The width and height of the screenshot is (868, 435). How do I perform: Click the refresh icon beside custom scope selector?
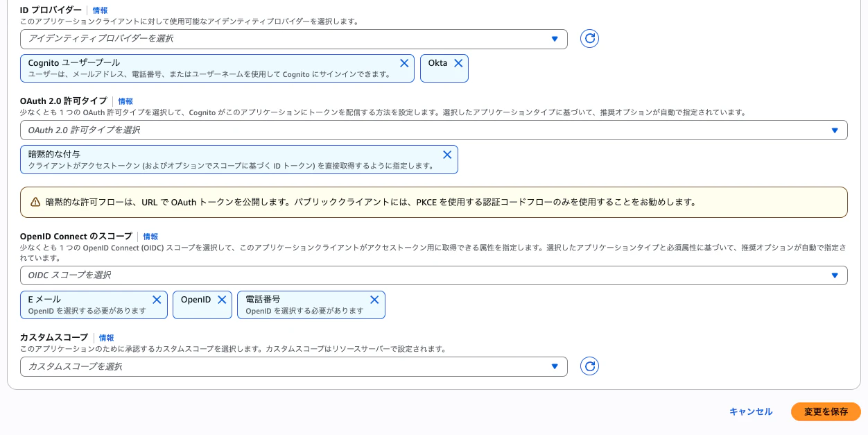pyautogui.click(x=589, y=366)
